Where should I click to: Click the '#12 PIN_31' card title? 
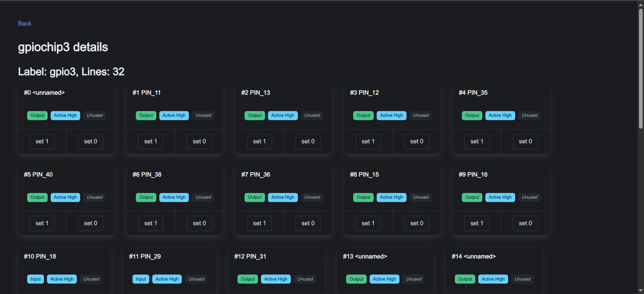tap(250, 256)
